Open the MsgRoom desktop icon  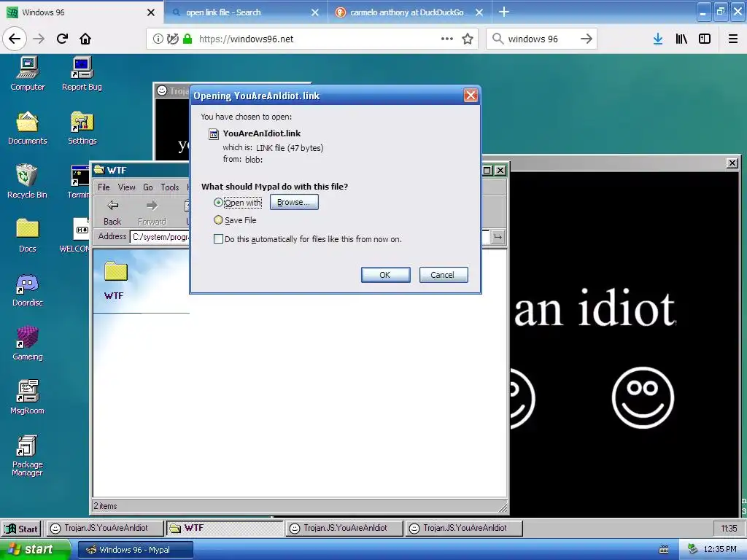coord(27,397)
